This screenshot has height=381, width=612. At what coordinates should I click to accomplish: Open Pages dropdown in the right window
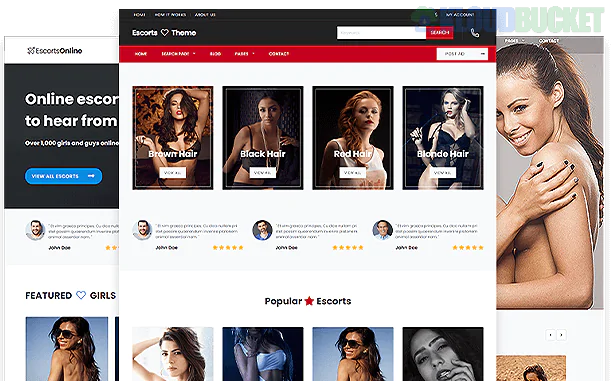click(514, 41)
